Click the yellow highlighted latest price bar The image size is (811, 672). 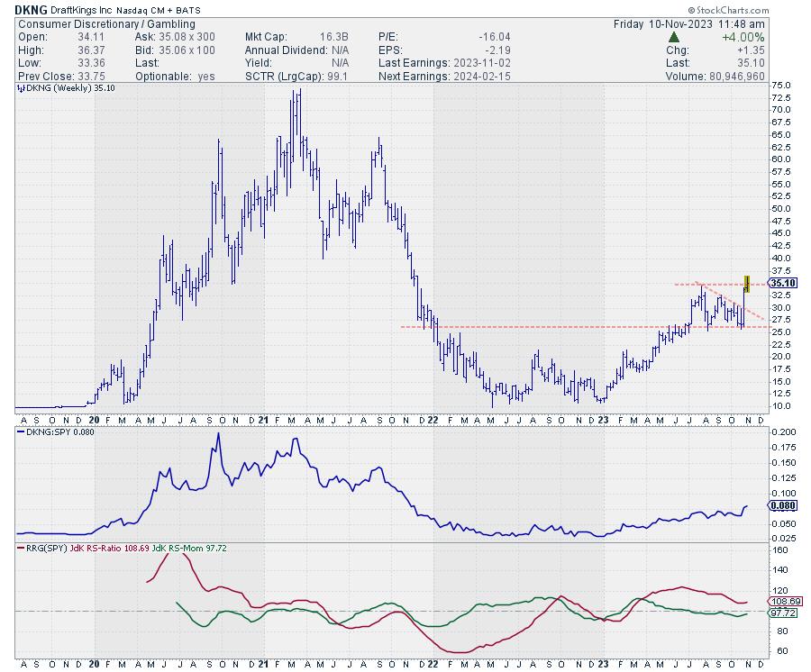pos(747,283)
